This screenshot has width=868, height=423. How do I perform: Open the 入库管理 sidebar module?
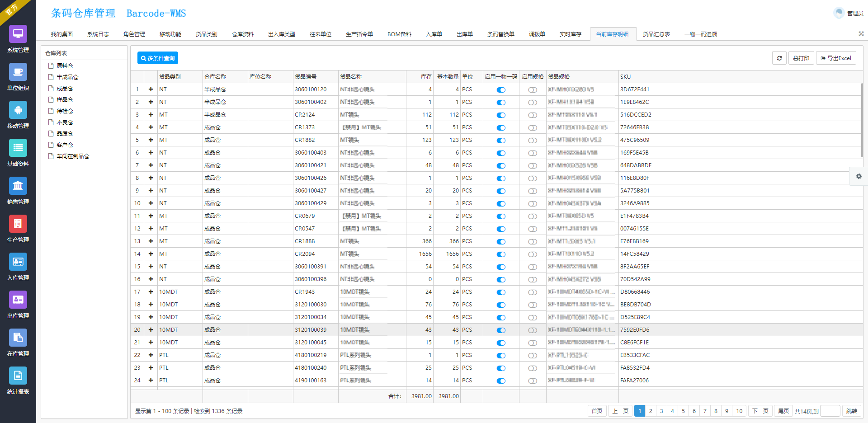[18, 267]
